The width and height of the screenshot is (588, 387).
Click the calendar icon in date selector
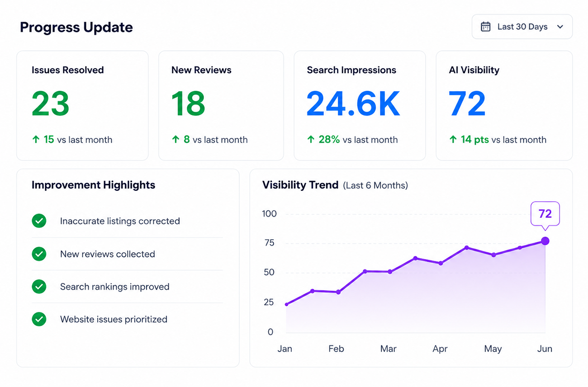point(485,27)
